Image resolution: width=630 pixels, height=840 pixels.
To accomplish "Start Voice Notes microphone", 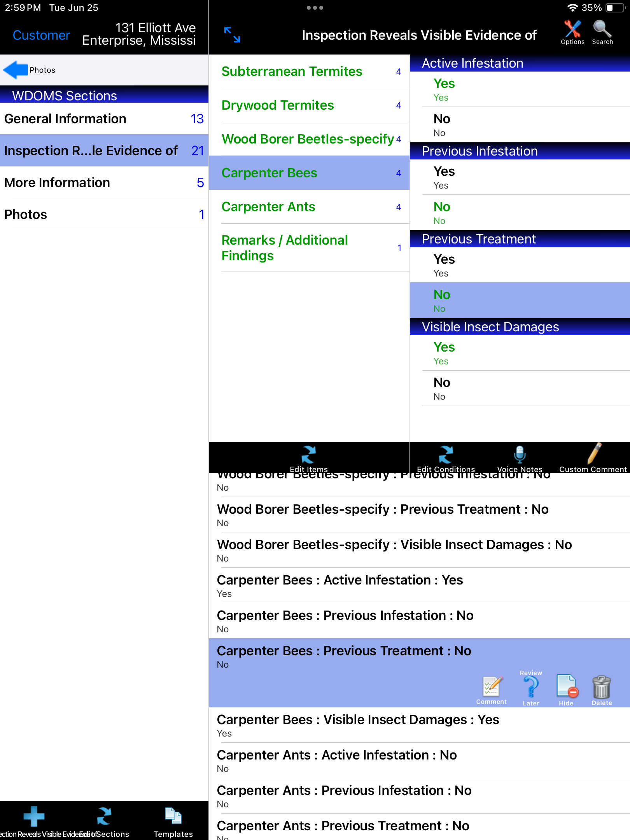I will 520,459.
